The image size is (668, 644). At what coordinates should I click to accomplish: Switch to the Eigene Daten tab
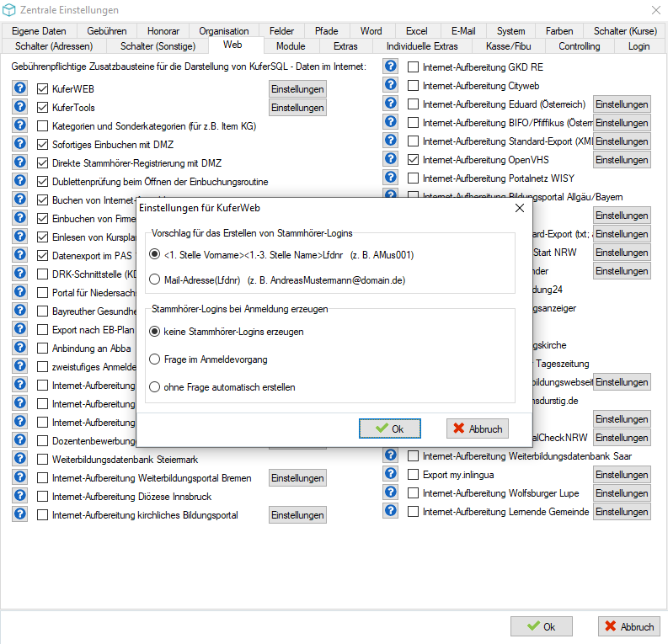(39, 31)
